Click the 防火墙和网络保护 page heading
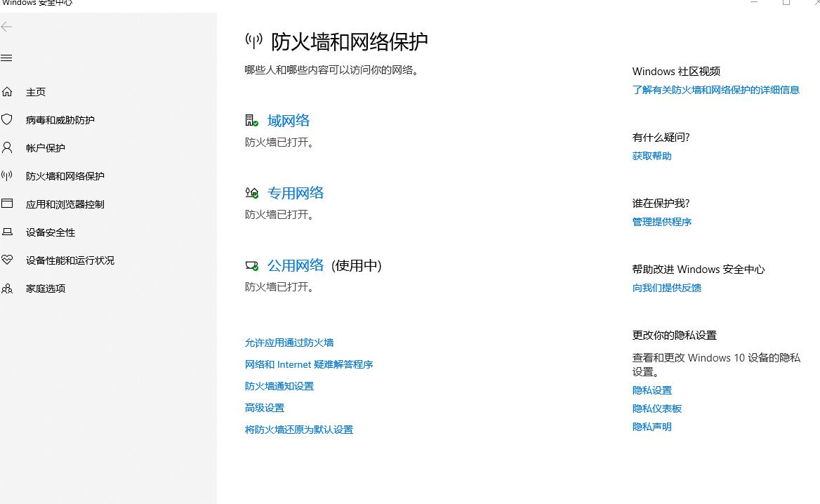Image resolution: width=820 pixels, height=504 pixels. click(350, 42)
